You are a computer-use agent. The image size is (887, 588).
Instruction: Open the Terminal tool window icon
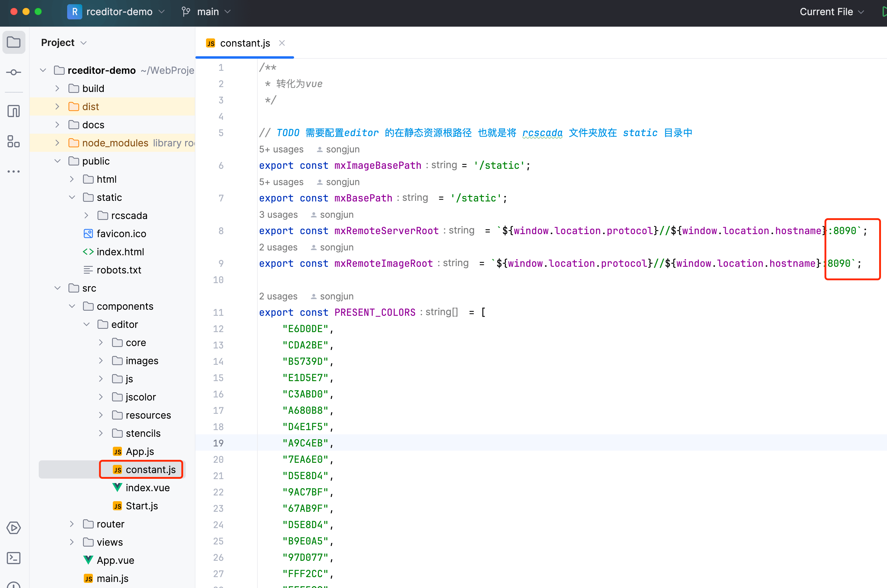click(x=14, y=558)
